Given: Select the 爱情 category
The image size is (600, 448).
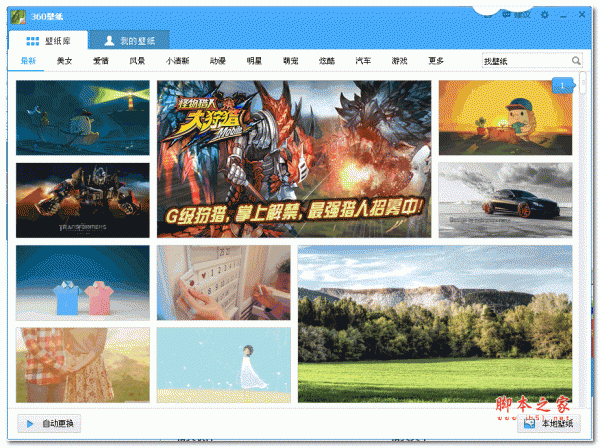Looking at the screenshot, I should (101, 60).
